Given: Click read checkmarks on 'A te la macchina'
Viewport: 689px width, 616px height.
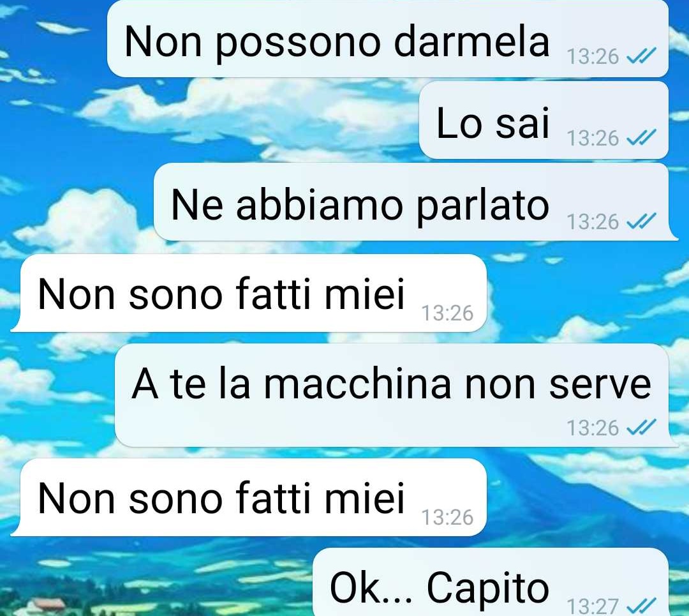Looking at the screenshot, I should tap(641, 428).
